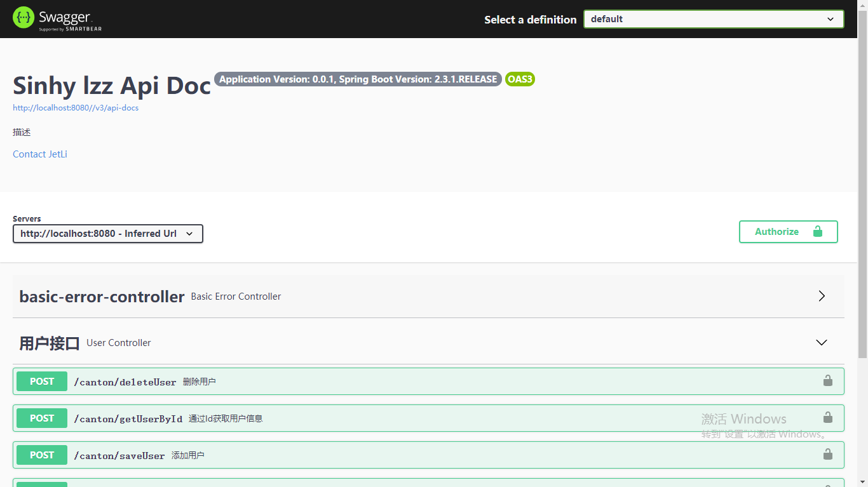The height and width of the screenshot is (487, 868).
Task: Click the lock icon on the saveUser endpoint
Action: (x=827, y=455)
